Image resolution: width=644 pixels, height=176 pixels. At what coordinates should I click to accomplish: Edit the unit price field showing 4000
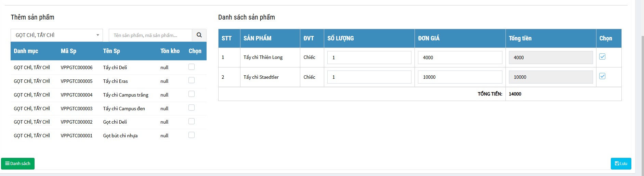pyautogui.click(x=460, y=58)
